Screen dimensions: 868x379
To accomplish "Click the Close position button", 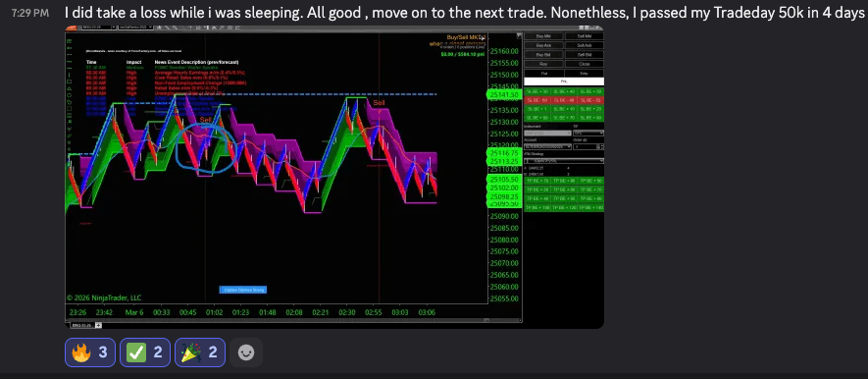I will tap(584, 64).
